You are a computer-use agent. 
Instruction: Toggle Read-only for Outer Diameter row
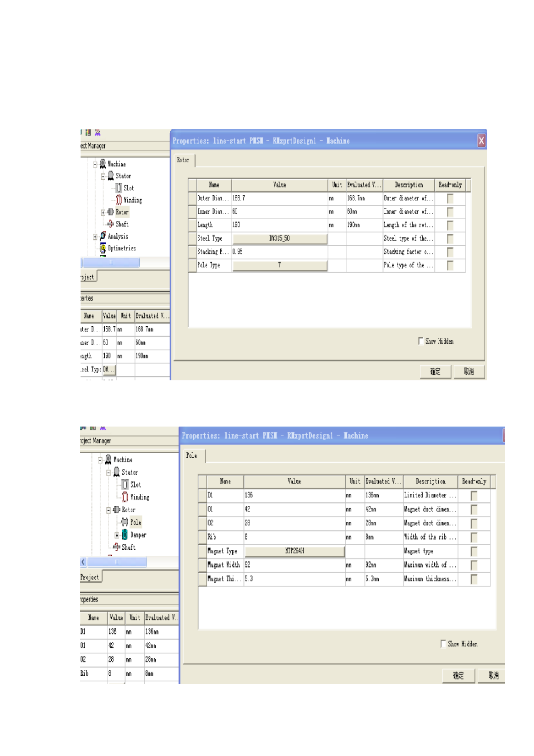coord(450,198)
